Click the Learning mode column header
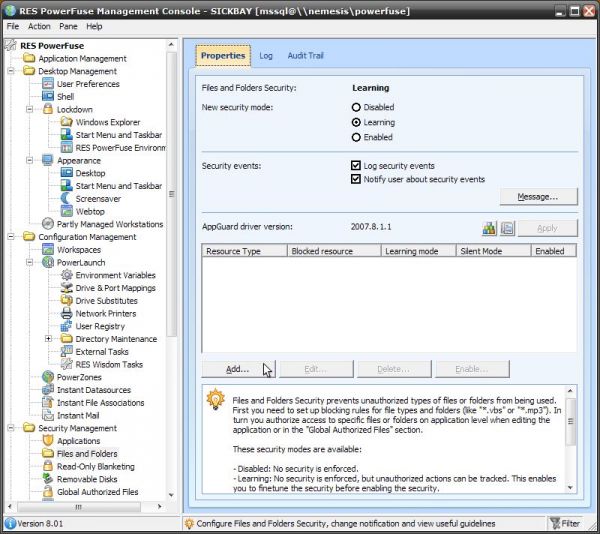Viewport: 600px width, 534px height. pos(419,251)
